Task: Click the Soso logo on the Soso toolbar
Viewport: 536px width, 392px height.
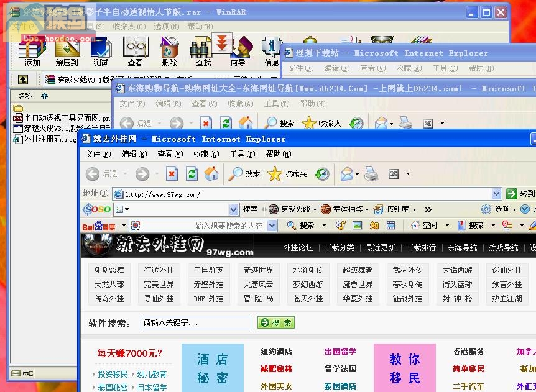Action: point(97,209)
